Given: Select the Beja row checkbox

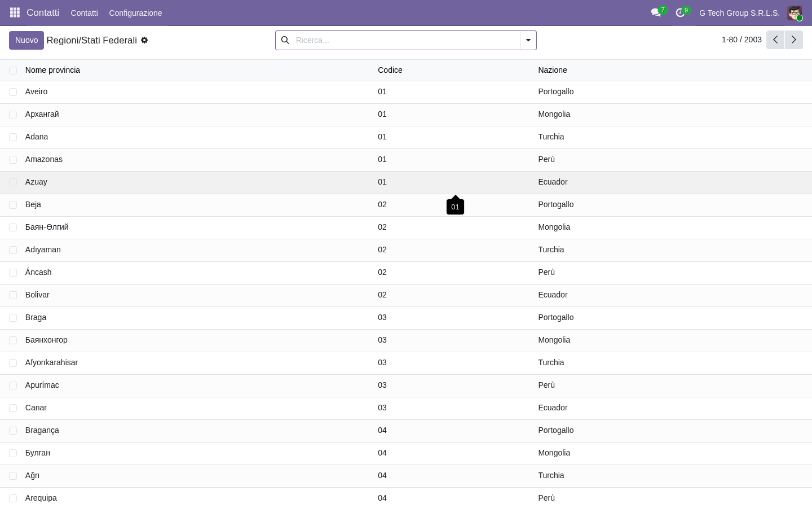Looking at the screenshot, I should click(13, 205).
